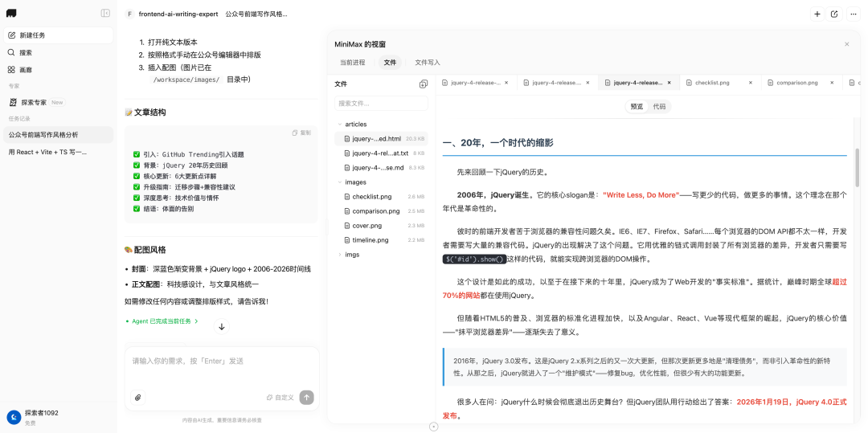Click the user name 探索者1092
The width and height of the screenshot is (868, 433).
[42, 413]
